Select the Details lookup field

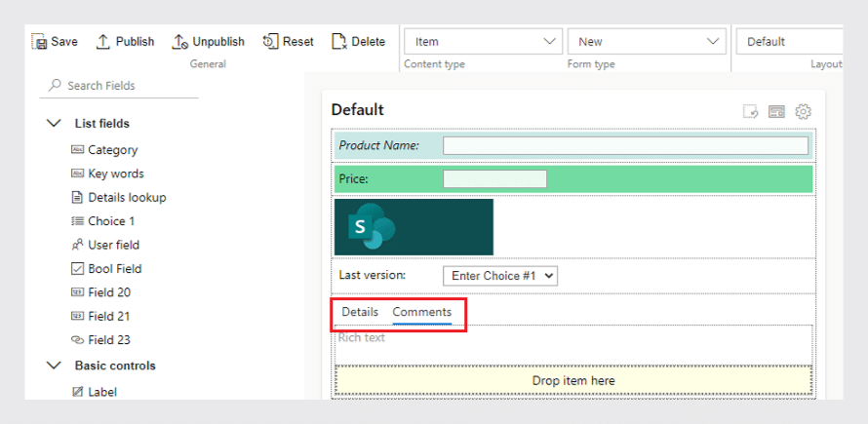(119, 197)
